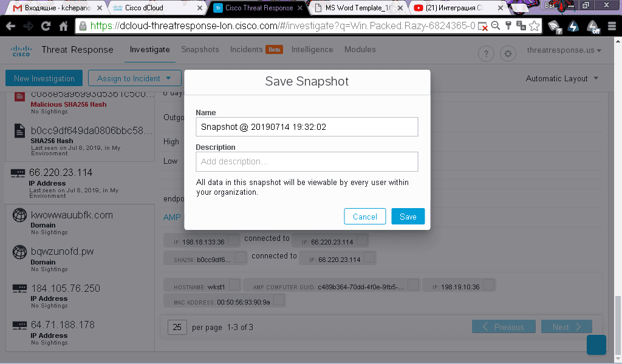Image resolution: width=622 pixels, height=364 pixels.
Task: Switch to the Modules tab
Action: coord(360,50)
